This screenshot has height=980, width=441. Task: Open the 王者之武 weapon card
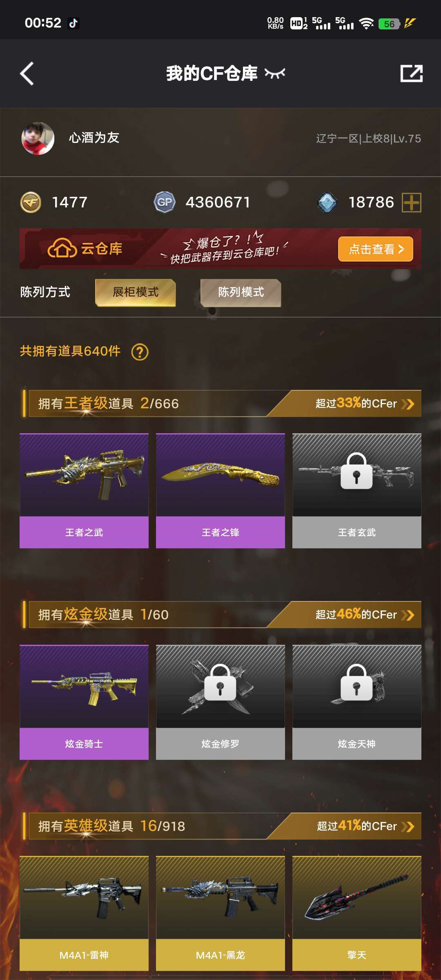point(84,491)
